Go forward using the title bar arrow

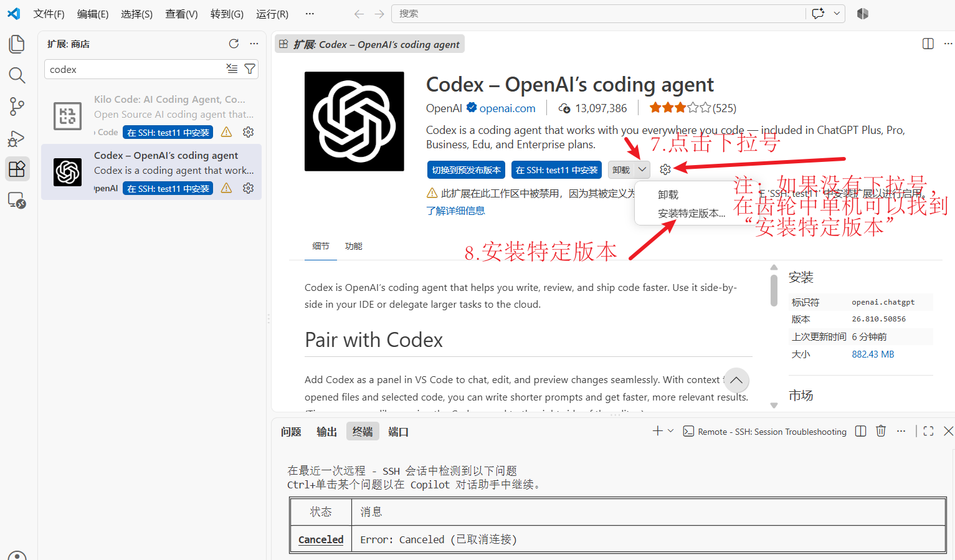(x=379, y=14)
